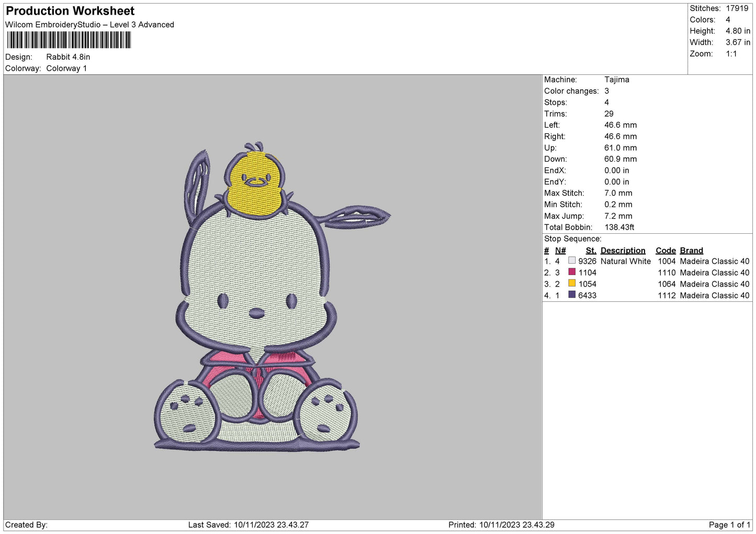
Task: Click the 'St.' column header
Action: point(591,251)
